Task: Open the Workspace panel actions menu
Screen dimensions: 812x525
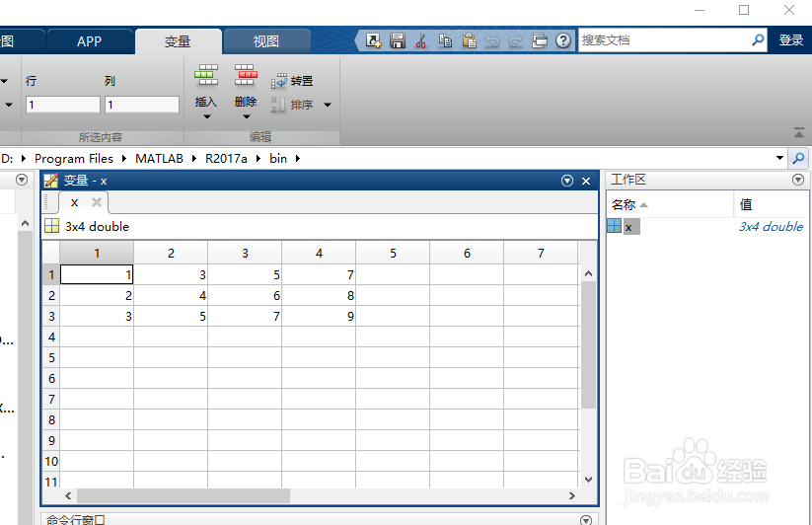Action: pyautogui.click(x=798, y=180)
